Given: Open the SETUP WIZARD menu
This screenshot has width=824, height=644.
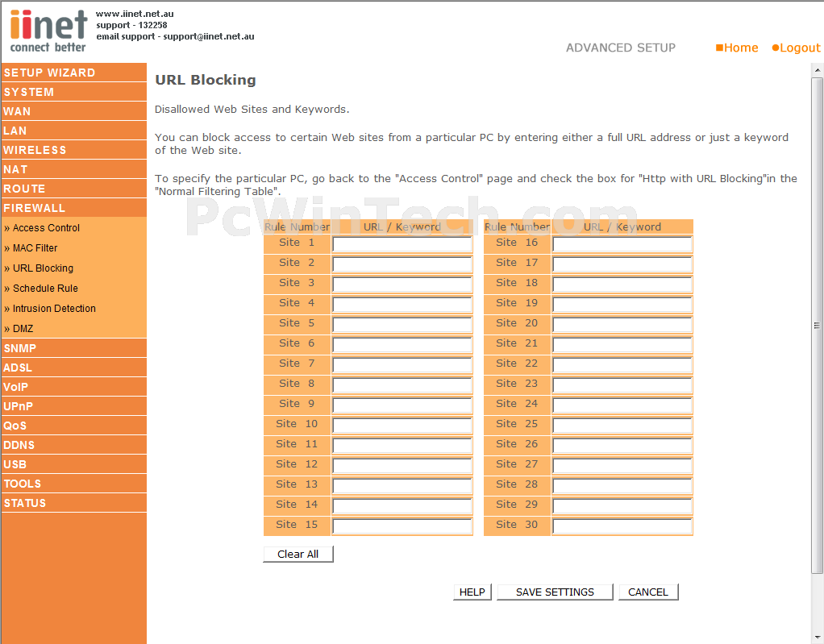Looking at the screenshot, I should [73, 73].
